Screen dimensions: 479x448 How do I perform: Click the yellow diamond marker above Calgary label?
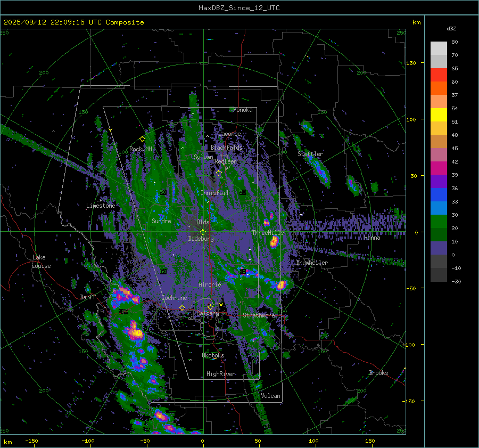pyautogui.click(x=210, y=307)
